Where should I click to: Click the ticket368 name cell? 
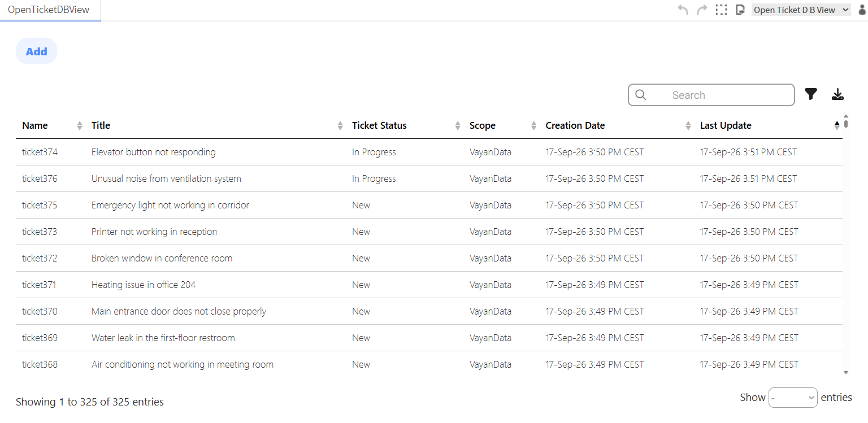click(x=40, y=364)
